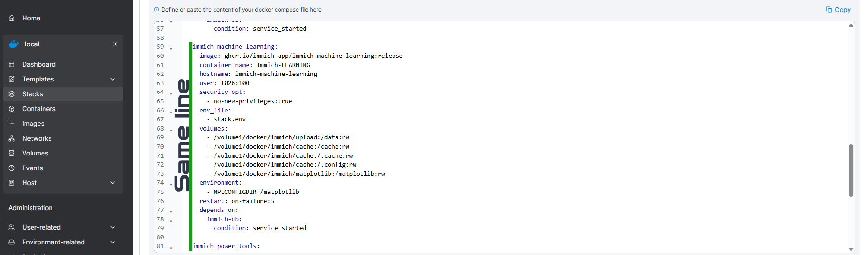The image size is (868, 255).
Task: Copy the docker compose file content
Action: (838, 10)
